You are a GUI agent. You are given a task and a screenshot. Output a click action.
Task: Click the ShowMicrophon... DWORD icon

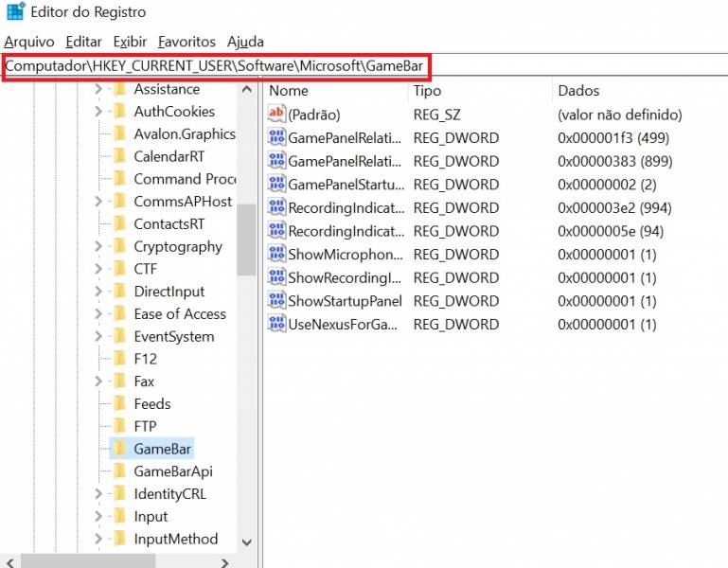pyautogui.click(x=276, y=254)
